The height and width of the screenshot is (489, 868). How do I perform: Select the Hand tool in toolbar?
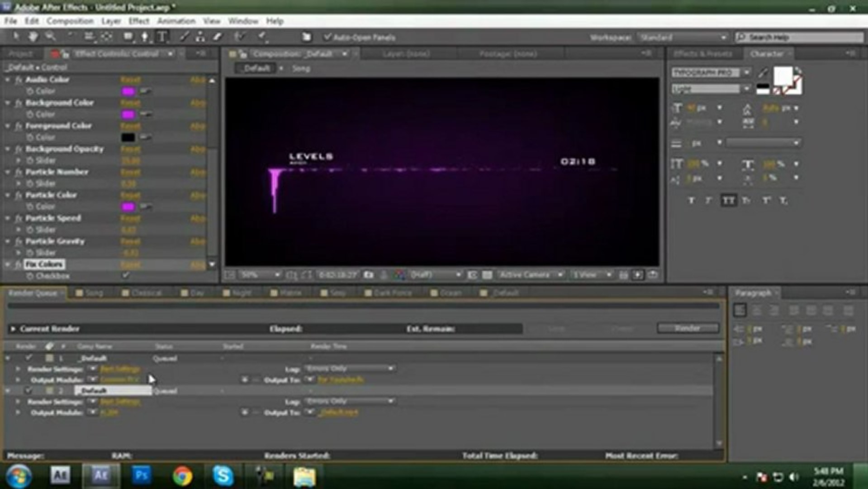[33, 37]
